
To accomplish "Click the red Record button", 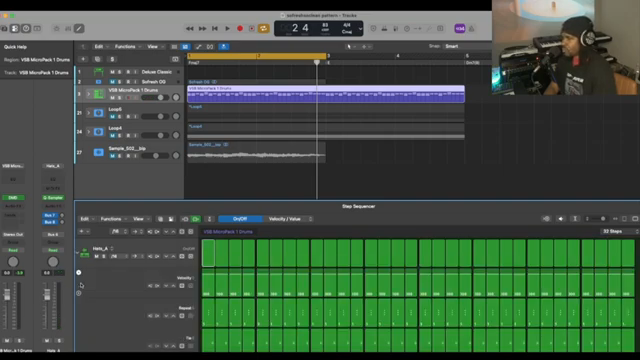I will (x=240, y=29).
